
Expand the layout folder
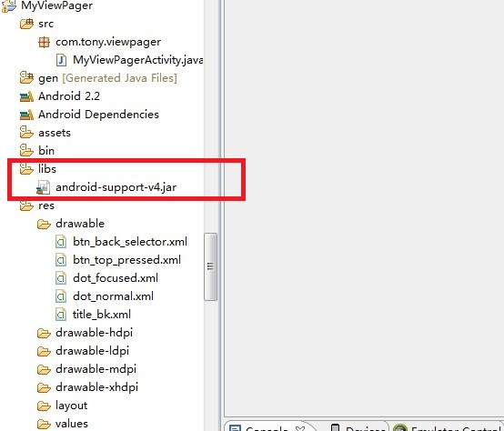(62, 406)
